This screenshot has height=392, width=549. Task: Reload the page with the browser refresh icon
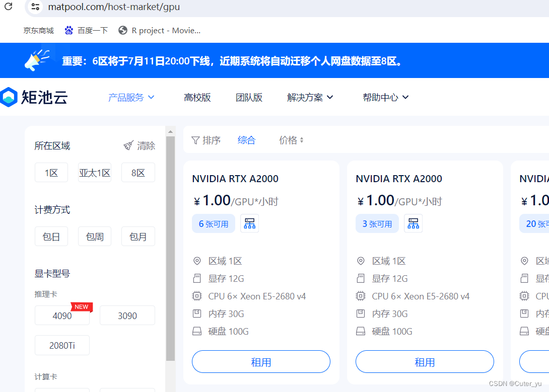(9, 7)
